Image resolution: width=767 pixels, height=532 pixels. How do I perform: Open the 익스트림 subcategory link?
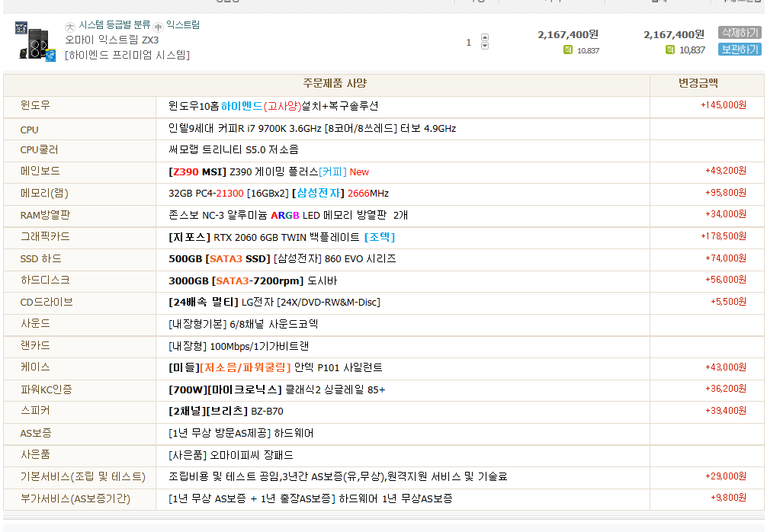183,25
